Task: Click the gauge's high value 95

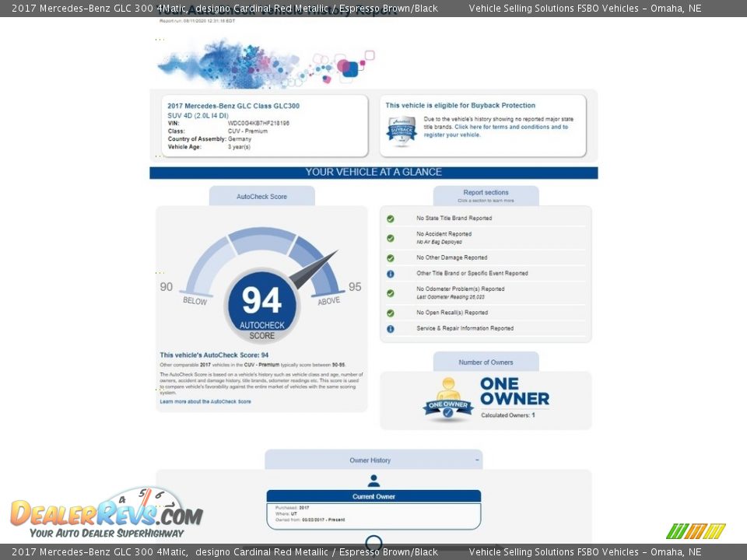Action: click(355, 287)
